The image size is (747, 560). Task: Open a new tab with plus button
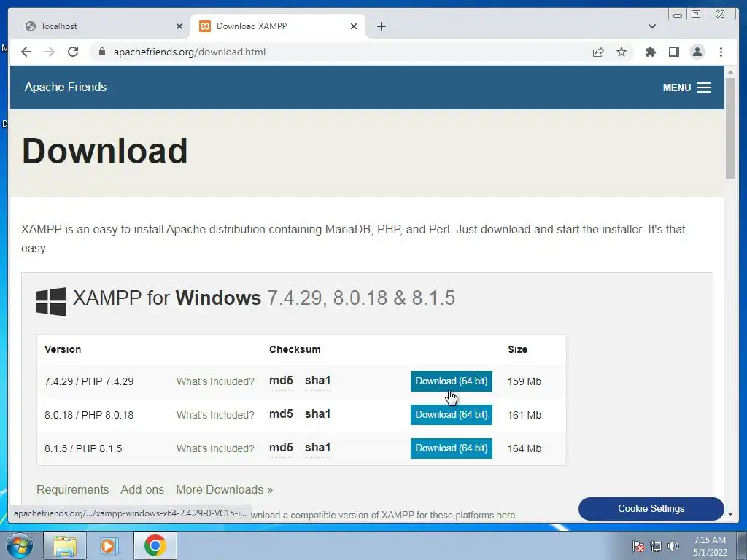coord(381,26)
